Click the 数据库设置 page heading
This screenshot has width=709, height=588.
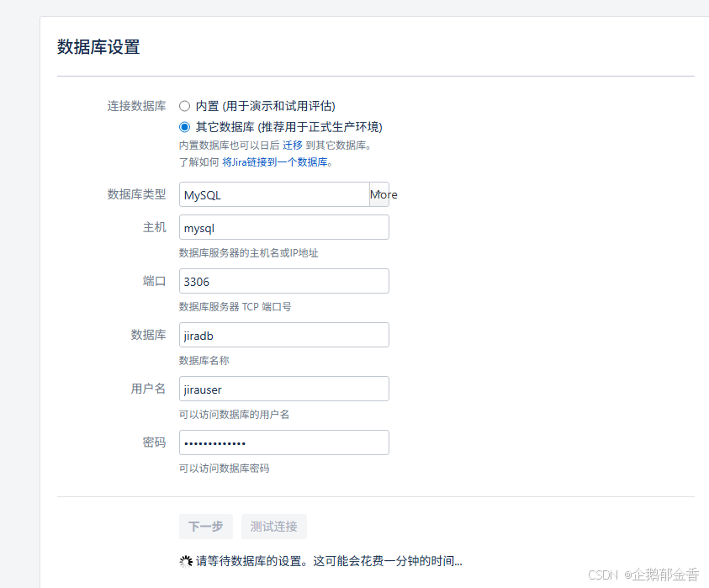point(98,47)
